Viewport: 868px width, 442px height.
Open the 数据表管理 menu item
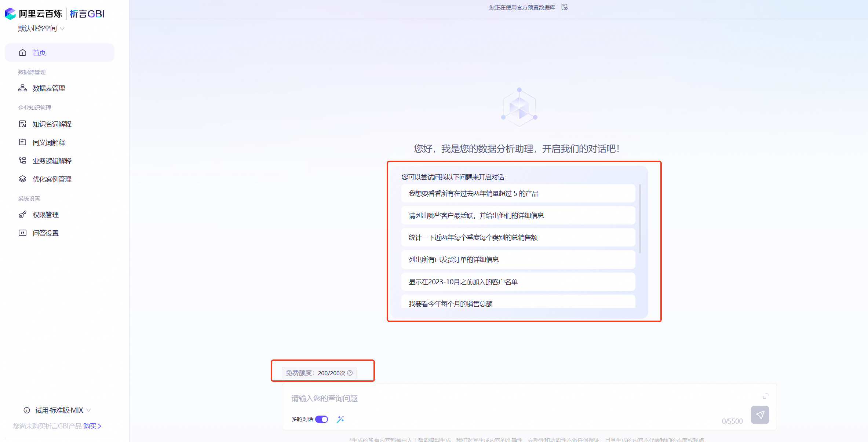[48, 88]
